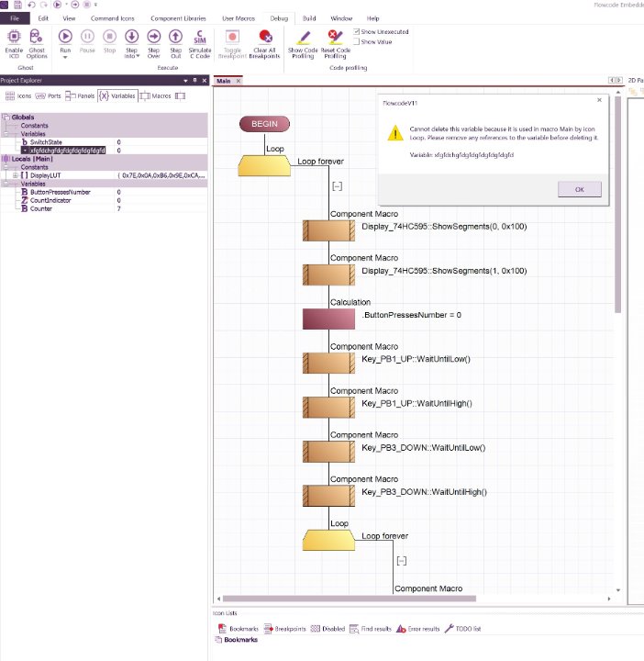Click the save icon in title bar
This screenshot has width=644, height=661.
click(17, 5)
